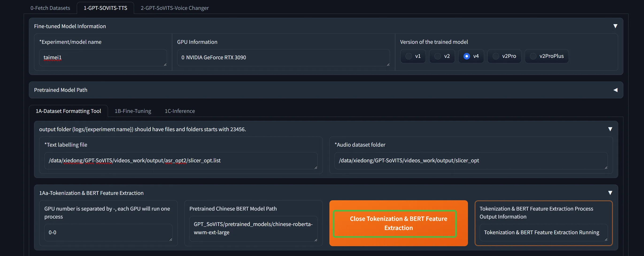Open the 1C-Inference sub-tab

(180, 111)
